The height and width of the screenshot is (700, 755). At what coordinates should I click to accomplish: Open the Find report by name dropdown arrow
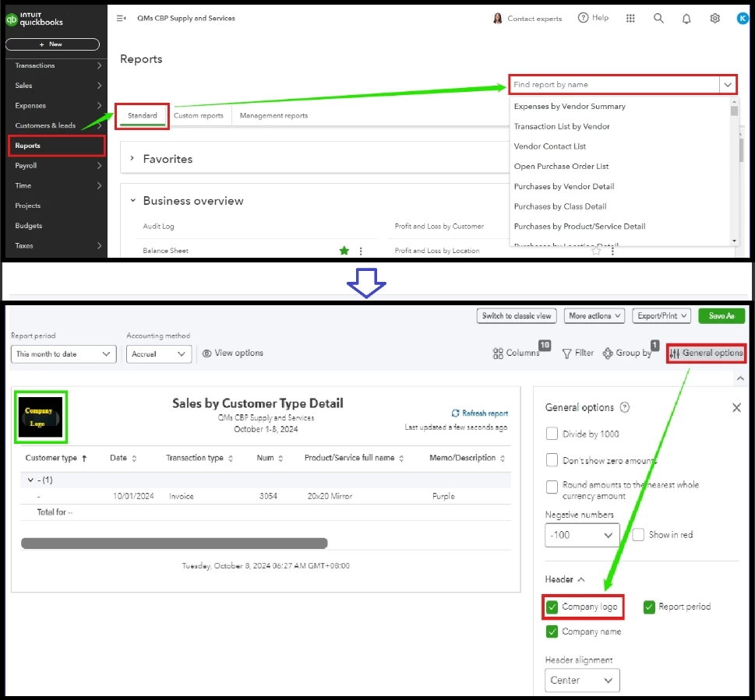pyautogui.click(x=728, y=85)
